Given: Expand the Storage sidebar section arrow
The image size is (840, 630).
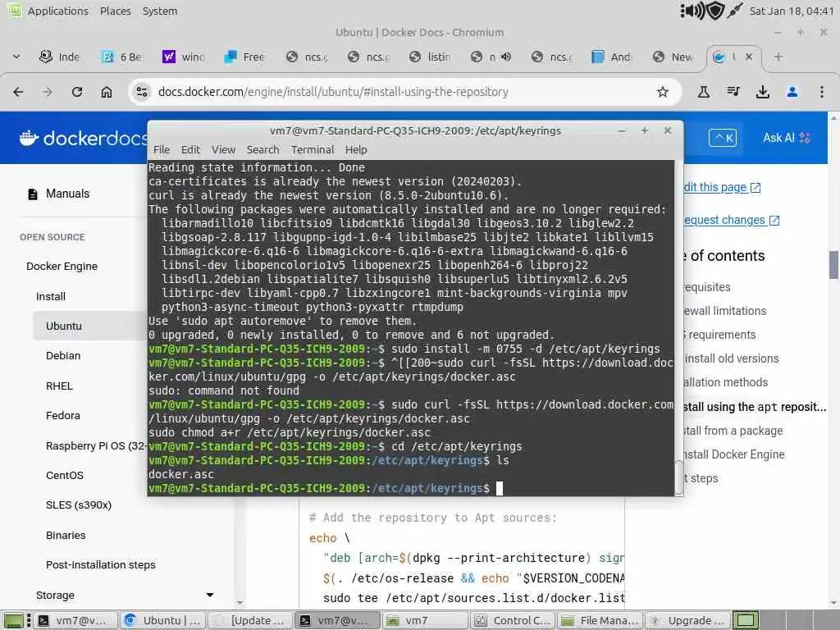Looking at the screenshot, I should 210,596.
